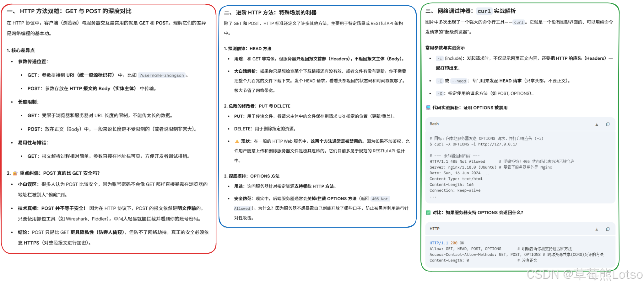Click the line "HTTP/1.1 200 OK"

pos(447,243)
